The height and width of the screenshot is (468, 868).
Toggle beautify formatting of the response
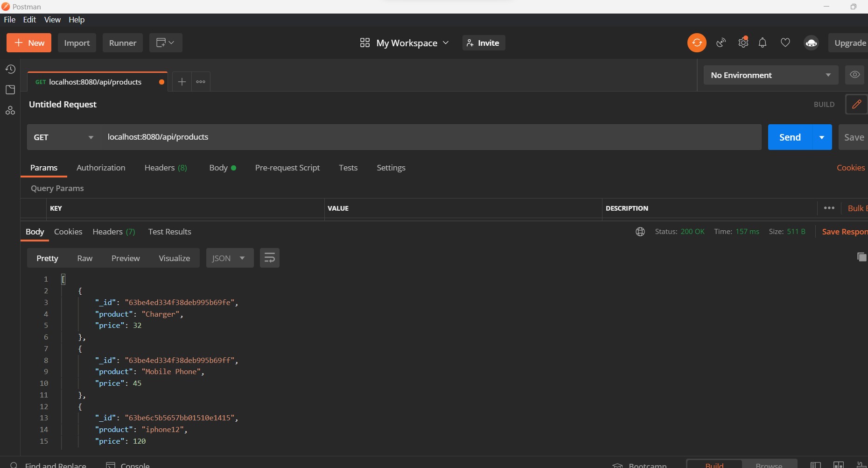pyautogui.click(x=270, y=258)
